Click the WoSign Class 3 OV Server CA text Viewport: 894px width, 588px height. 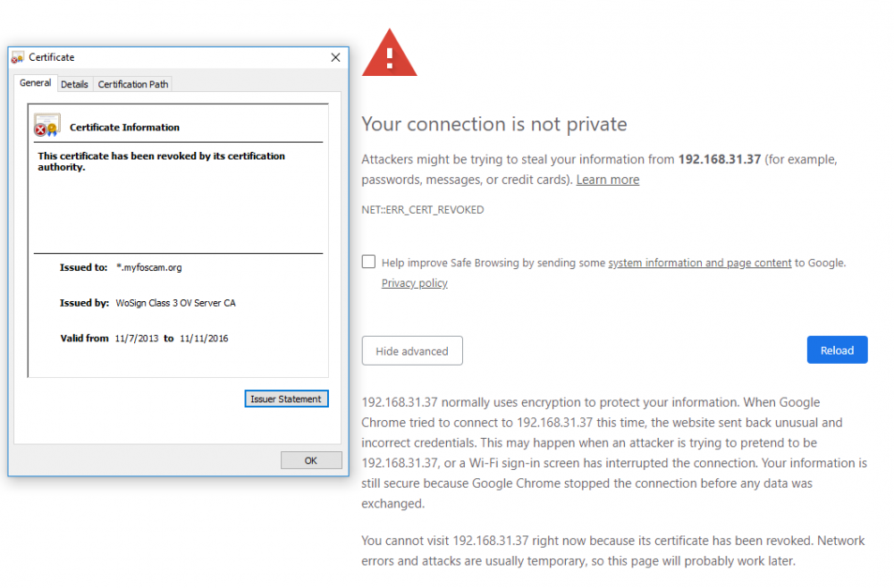tap(175, 303)
